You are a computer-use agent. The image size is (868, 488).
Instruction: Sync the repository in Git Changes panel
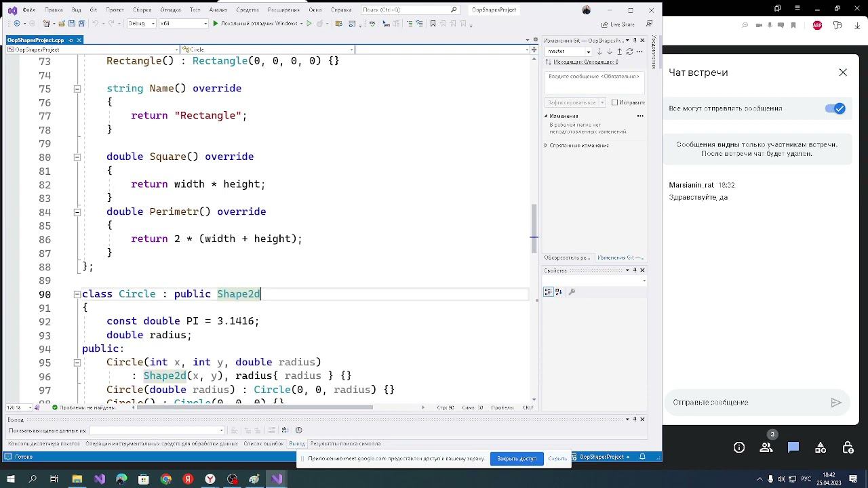(x=629, y=52)
